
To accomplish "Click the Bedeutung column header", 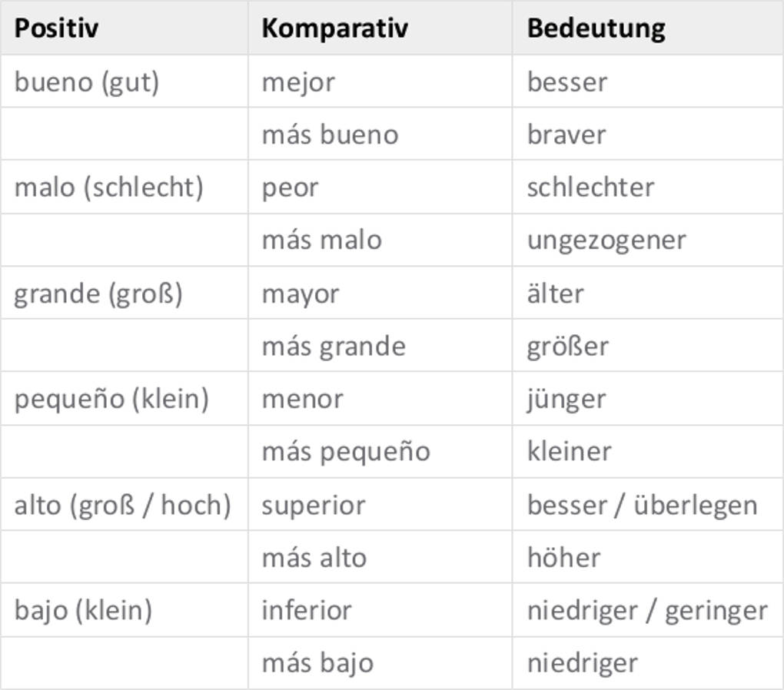I will pos(596,28).
